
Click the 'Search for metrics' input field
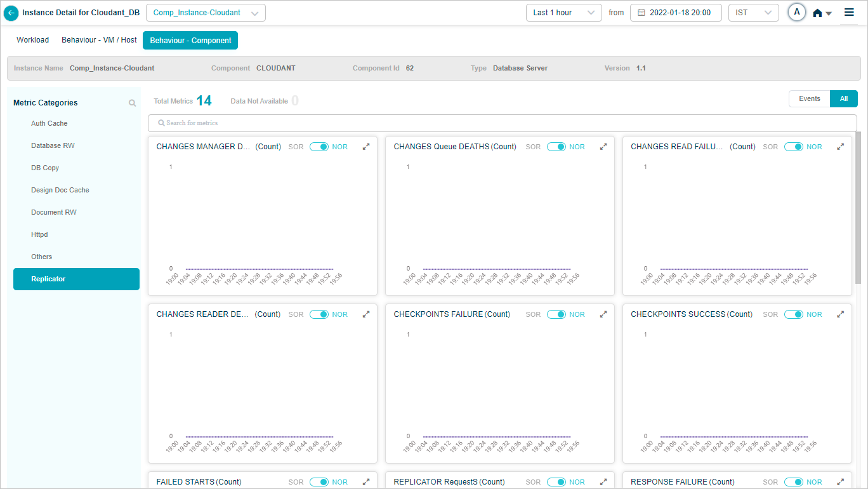502,123
